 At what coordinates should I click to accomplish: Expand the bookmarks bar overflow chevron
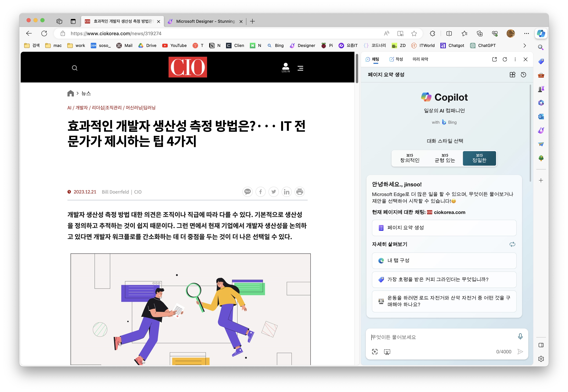click(x=525, y=45)
